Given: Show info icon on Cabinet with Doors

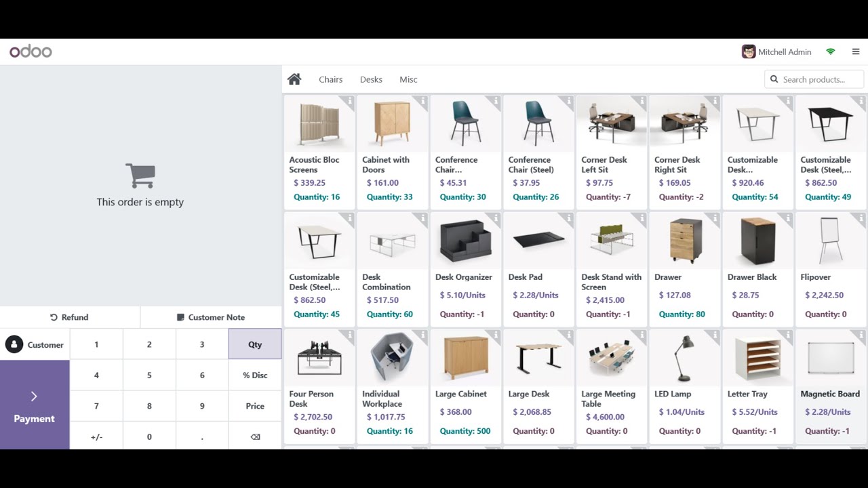Looking at the screenshot, I should [423, 100].
